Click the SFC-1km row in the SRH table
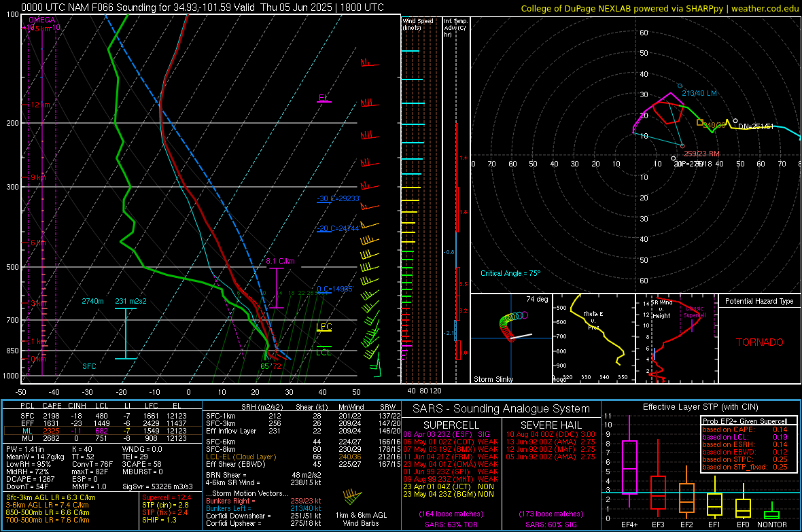Screen dimensions: 802x532 (x=303, y=416)
